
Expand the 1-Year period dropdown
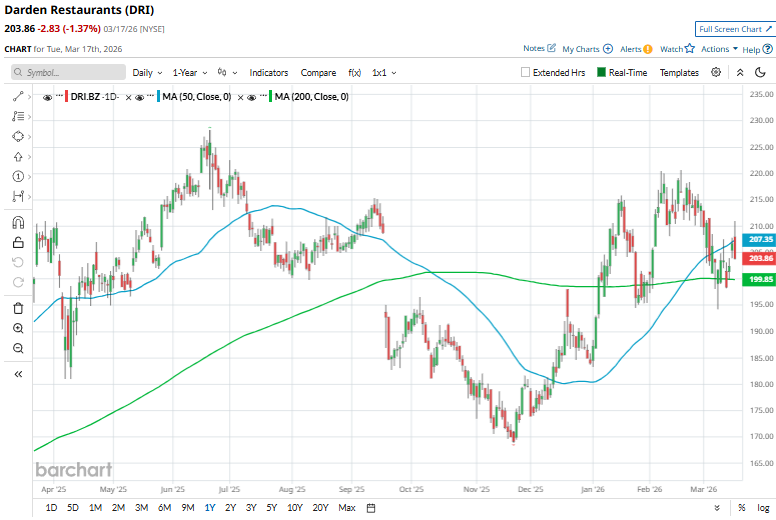click(x=187, y=73)
